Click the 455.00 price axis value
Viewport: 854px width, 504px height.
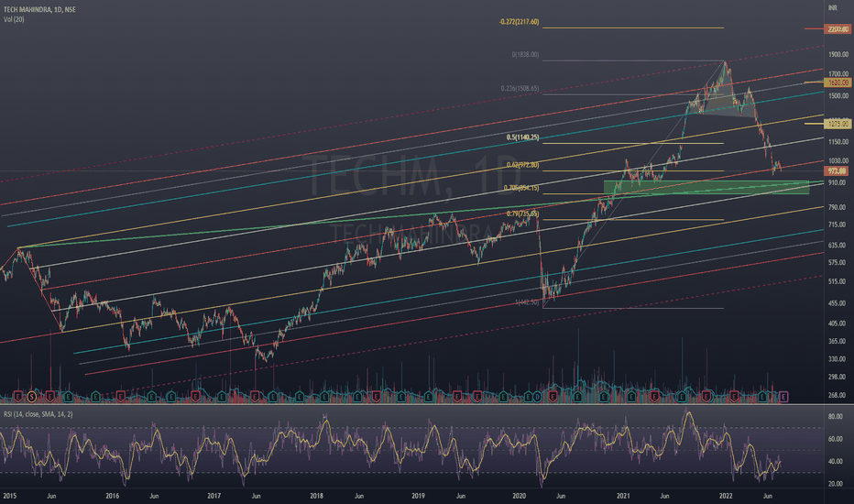(838, 303)
